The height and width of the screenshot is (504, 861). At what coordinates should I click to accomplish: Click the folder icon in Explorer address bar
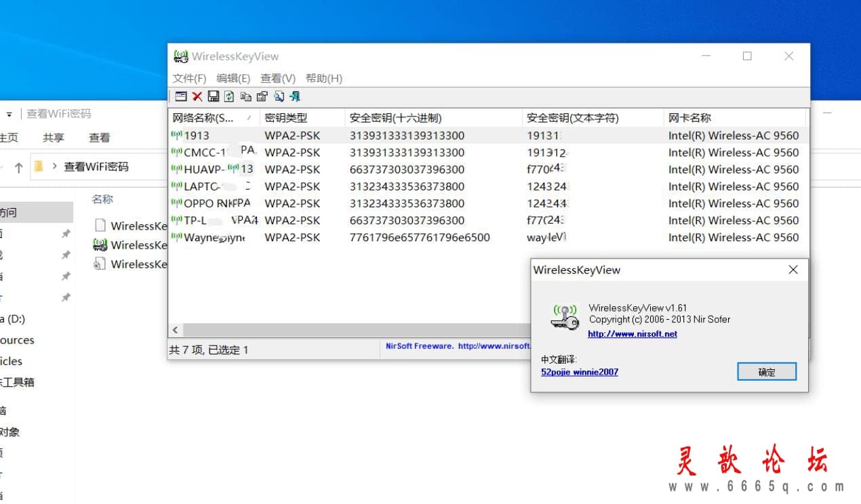click(39, 166)
